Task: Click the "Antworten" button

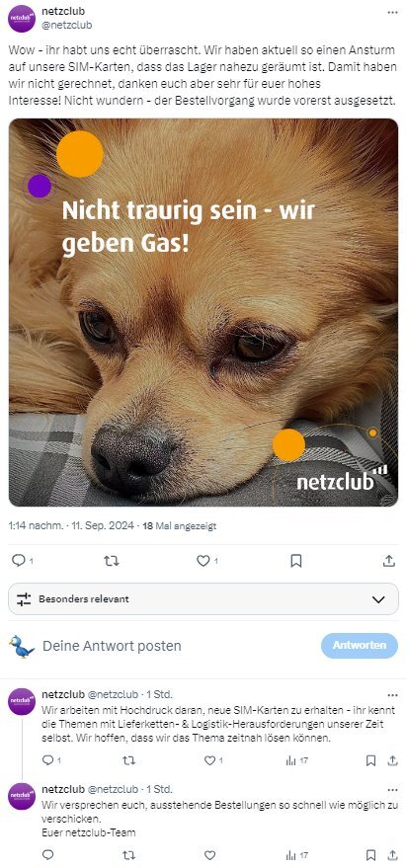Action: pyautogui.click(x=360, y=646)
